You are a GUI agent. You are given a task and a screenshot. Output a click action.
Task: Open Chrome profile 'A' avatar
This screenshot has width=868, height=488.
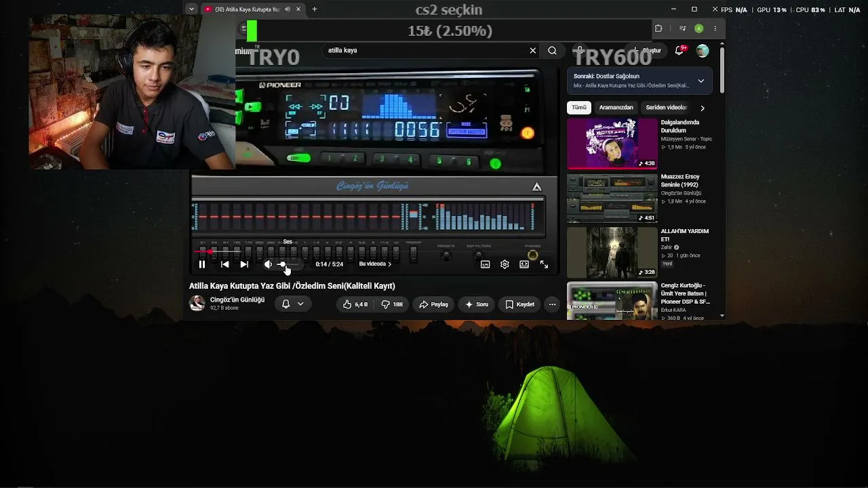coord(698,28)
